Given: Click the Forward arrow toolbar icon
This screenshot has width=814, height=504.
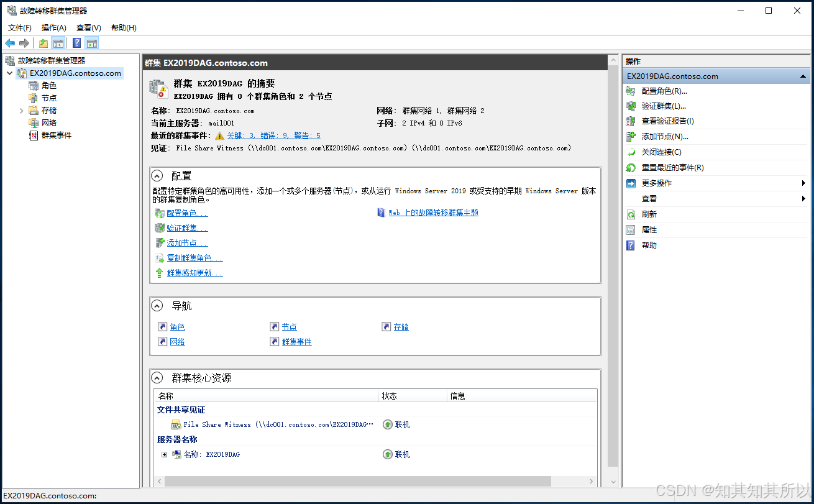Looking at the screenshot, I should click(24, 43).
